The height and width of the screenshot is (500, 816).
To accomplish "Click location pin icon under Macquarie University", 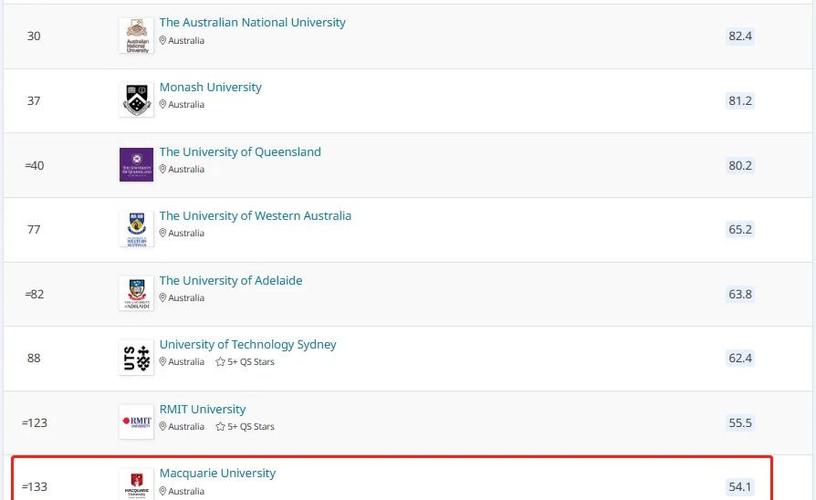I will tap(162, 491).
